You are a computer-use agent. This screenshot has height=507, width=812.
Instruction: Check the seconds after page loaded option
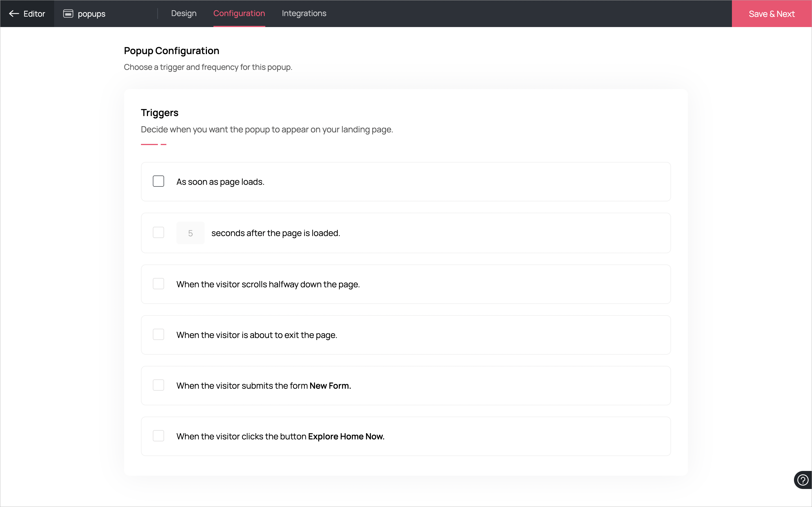158,233
